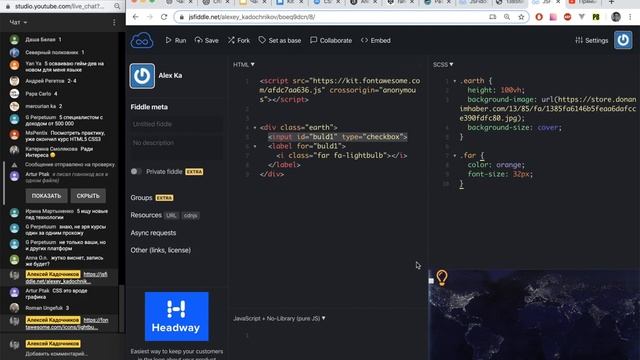Click the pink extension icon
Image resolution: width=640 pixels, height=360 pixels.
[553, 17]
